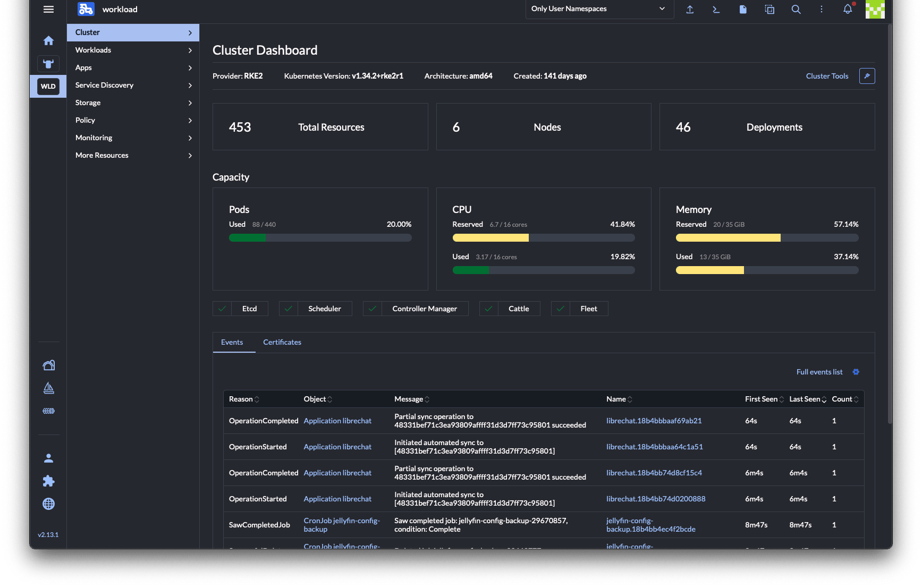Click the Import YAML upload icon
The width and height of the screenshot is (922, 588).
[x=690, y=9]
